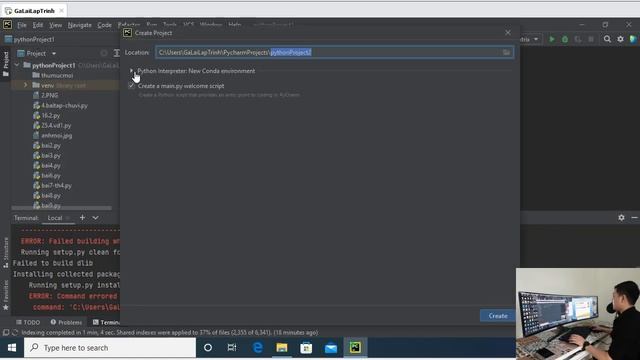The width and height of the screenshot is (640, 360).
Task: Open Microsoft Edge from the taskbar
Action: pyautogui.click(x=258, y=348)
